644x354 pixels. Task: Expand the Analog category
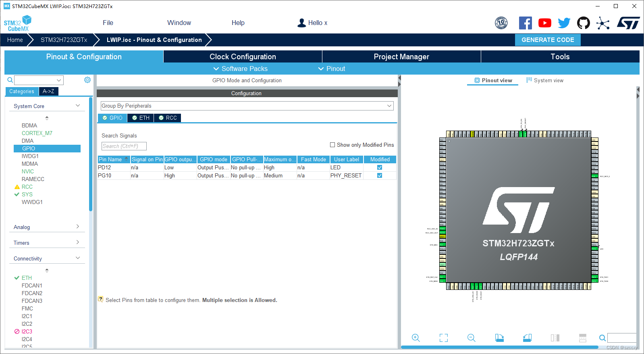[x=78, y=227]
